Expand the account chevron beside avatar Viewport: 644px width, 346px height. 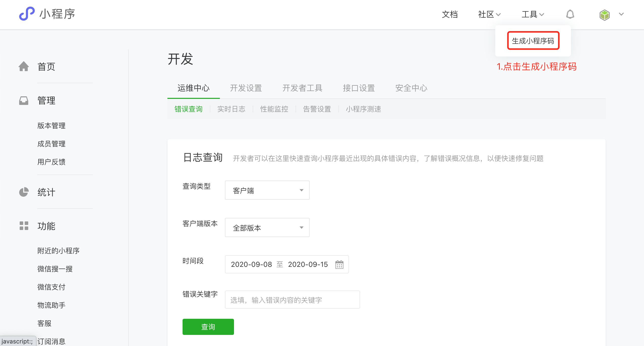pos(621,14)
